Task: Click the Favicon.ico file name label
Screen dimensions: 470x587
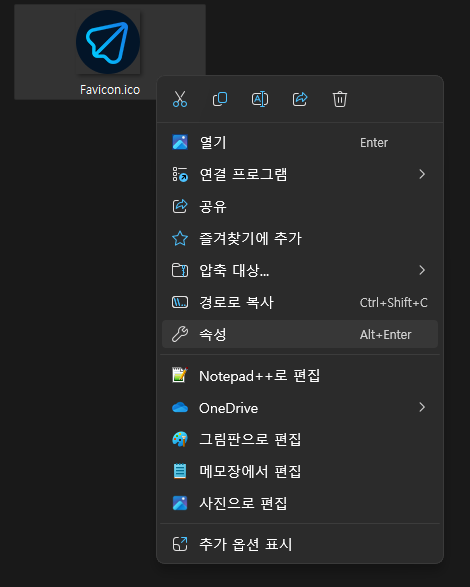Action: (x=110, y=90)
